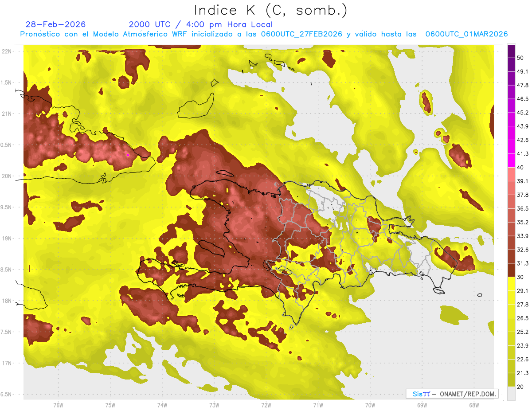Click the legend value "31.3"
This screenshot has width=532, height=411.
tap(522, 263)
